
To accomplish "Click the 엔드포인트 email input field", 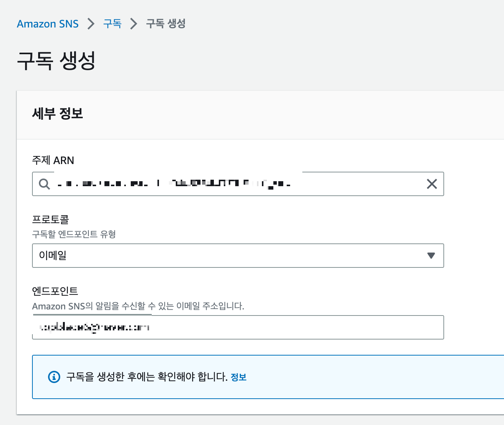I will click(238, 327).
